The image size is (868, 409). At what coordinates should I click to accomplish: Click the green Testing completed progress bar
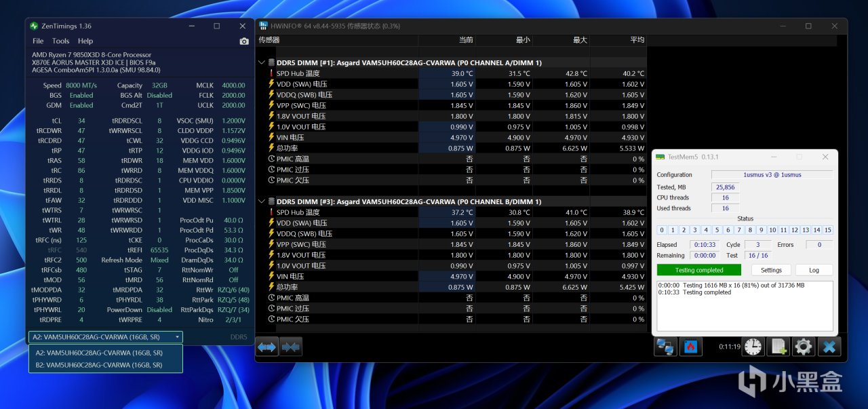click(698, 270)
